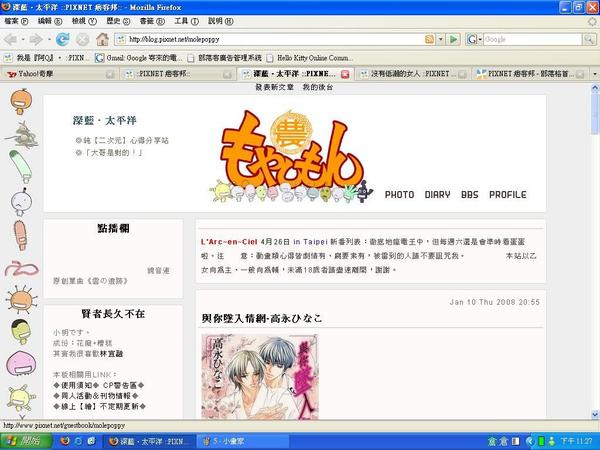Switch to the 5 - 小畫家 taskbar window
Viewport: 600px width, 450px height.
click(244, 442)
